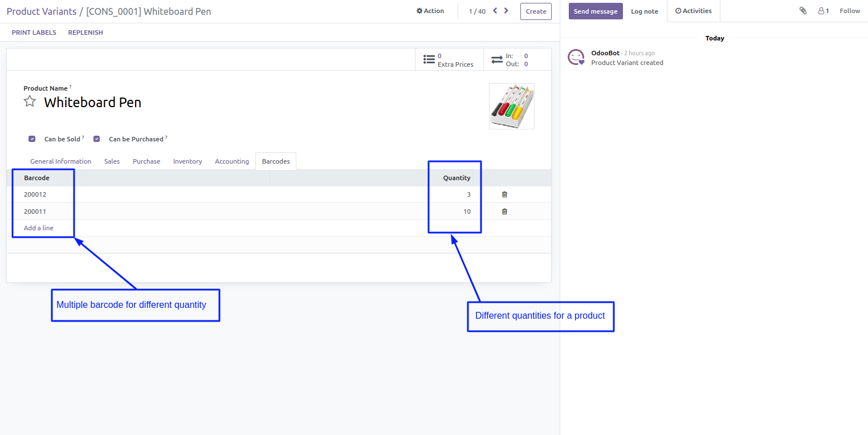The image size is (868, 435).
Task: Open In/Out stock moves stat button
Action: click(517, 60)
